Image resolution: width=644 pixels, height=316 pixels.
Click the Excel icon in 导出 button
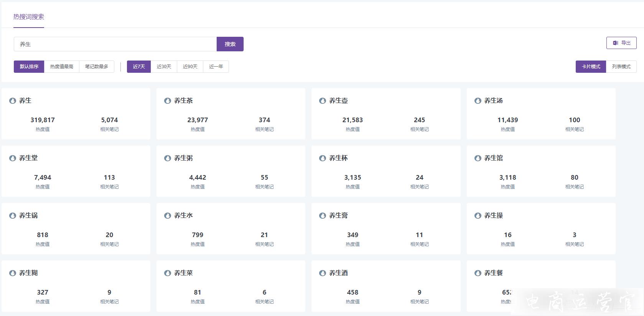(616, 43)
